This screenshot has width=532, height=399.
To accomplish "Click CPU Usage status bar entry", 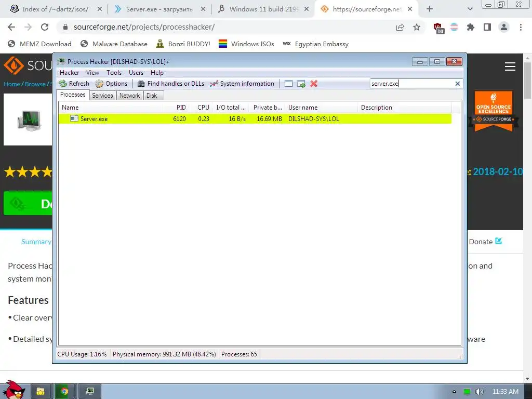I will pyautogui.click(x=82, y=354).
